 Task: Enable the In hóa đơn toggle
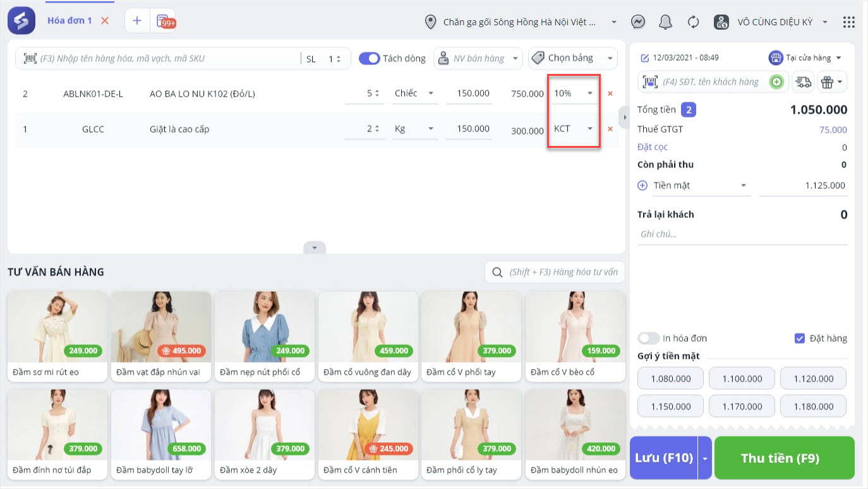point(648,338)
